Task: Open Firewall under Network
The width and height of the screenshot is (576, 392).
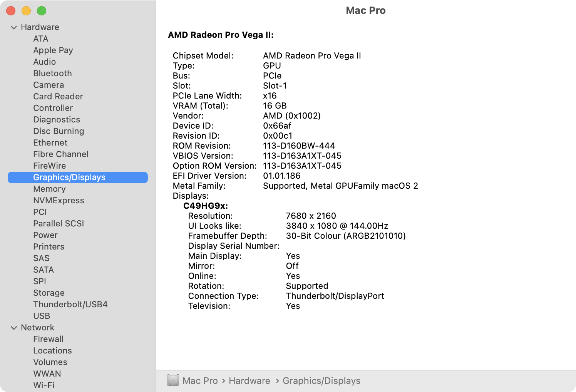Action: [x=49, y=339]
